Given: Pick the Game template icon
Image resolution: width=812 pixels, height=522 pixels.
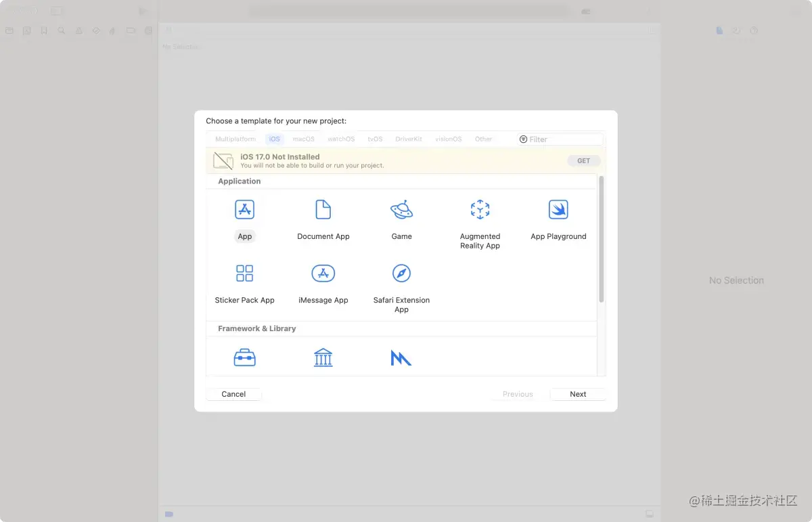Looking at the screenshot, I should click(401, 209).
